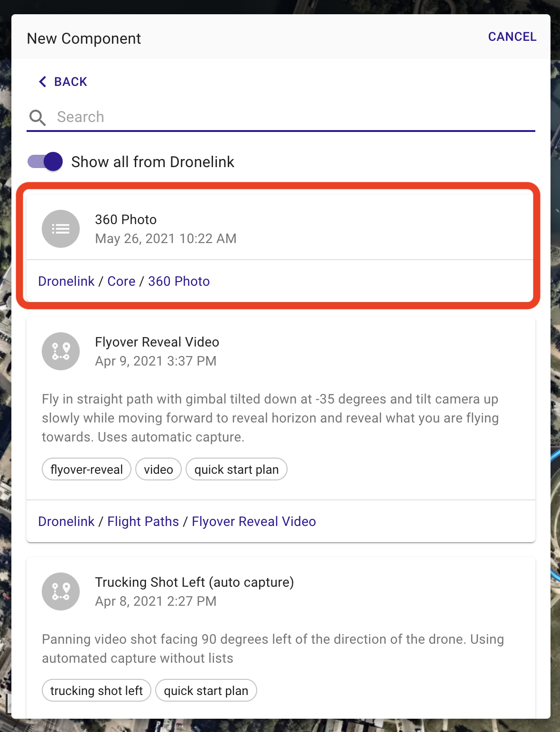Select the trucking shot left tag
Image resolution: width=560 pixels, height=732 pixels.
tap(96, 690)
